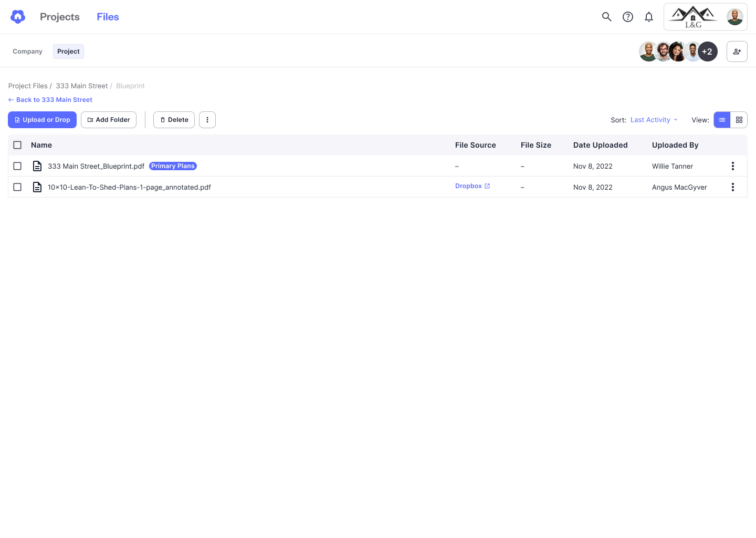
Task: Select all files via header checkbox
Action: pyautogui.click(x=17, y=144)
